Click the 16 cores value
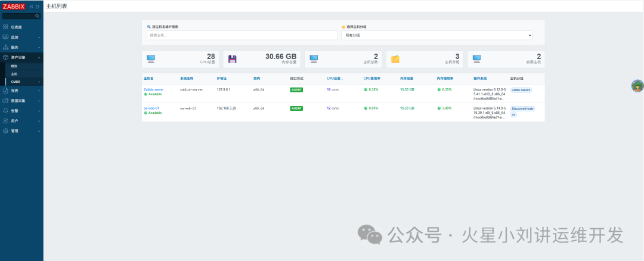 click(x=333, y=89)
